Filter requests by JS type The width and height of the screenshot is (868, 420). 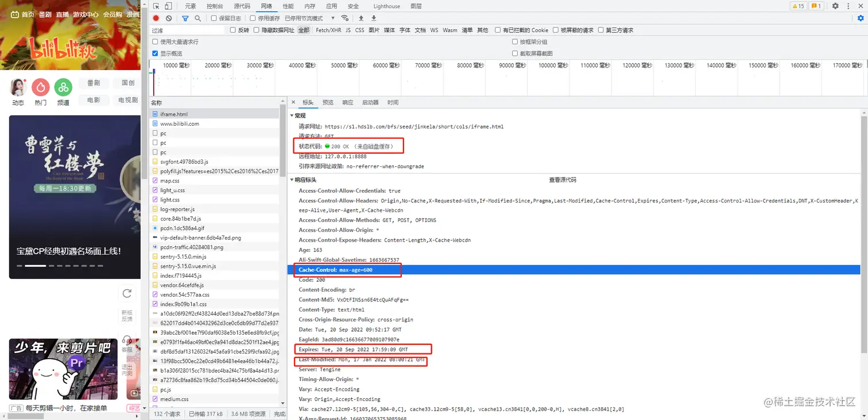pos(348,30)
